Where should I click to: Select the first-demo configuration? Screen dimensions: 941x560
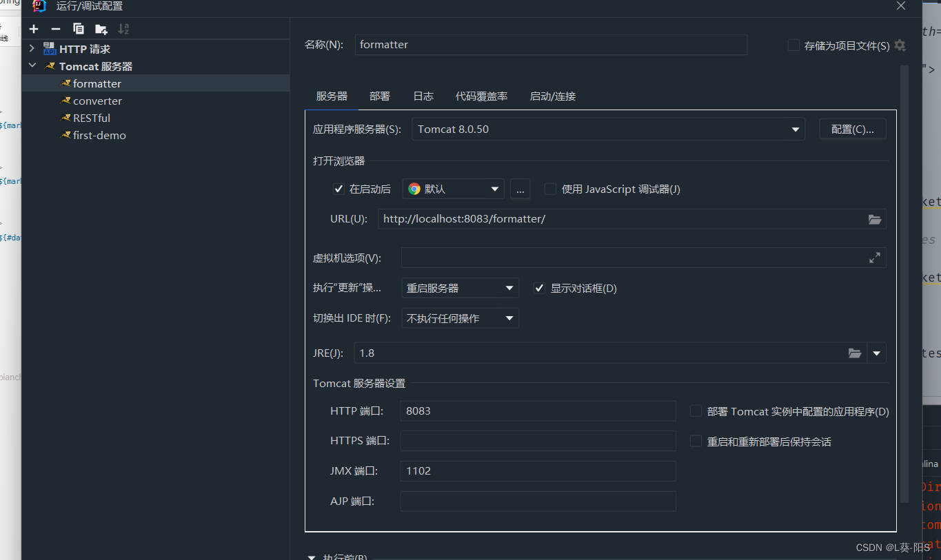pos(156,135)
